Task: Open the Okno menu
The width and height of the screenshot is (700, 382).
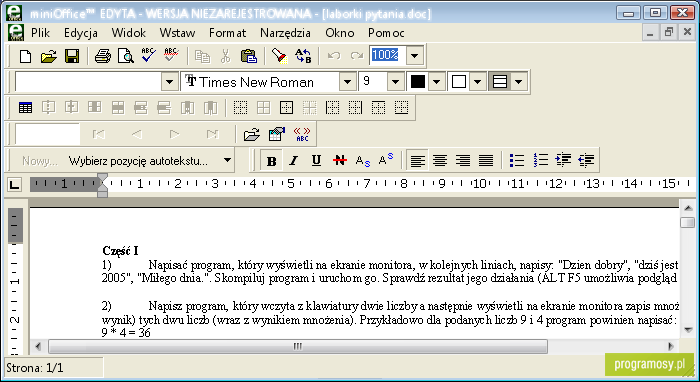Action: click(339, 33)
